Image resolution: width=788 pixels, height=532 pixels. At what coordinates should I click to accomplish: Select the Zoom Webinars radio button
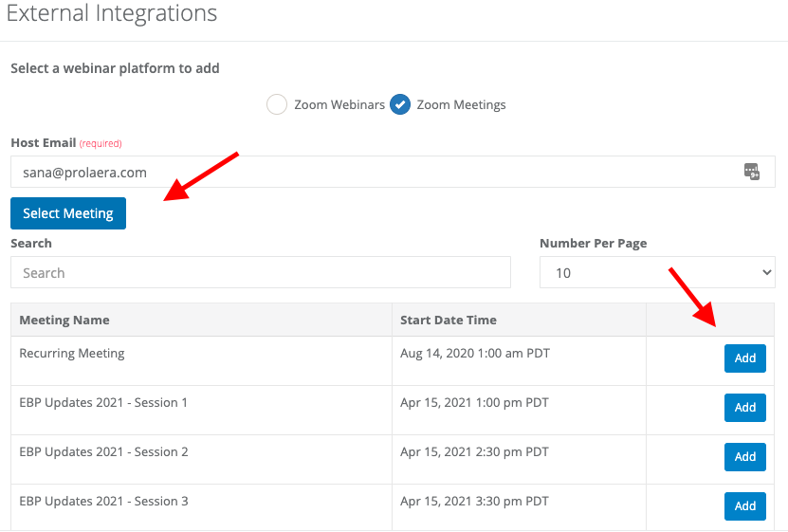coord(277,104)
